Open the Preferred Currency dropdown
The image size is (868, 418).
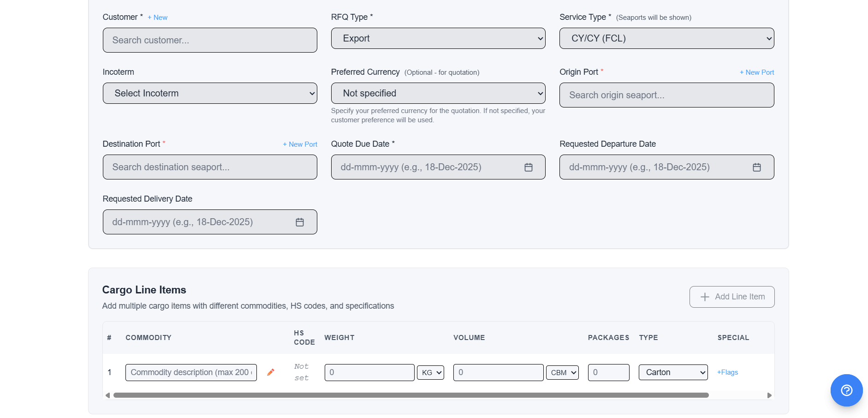click(x=438, y=93)
